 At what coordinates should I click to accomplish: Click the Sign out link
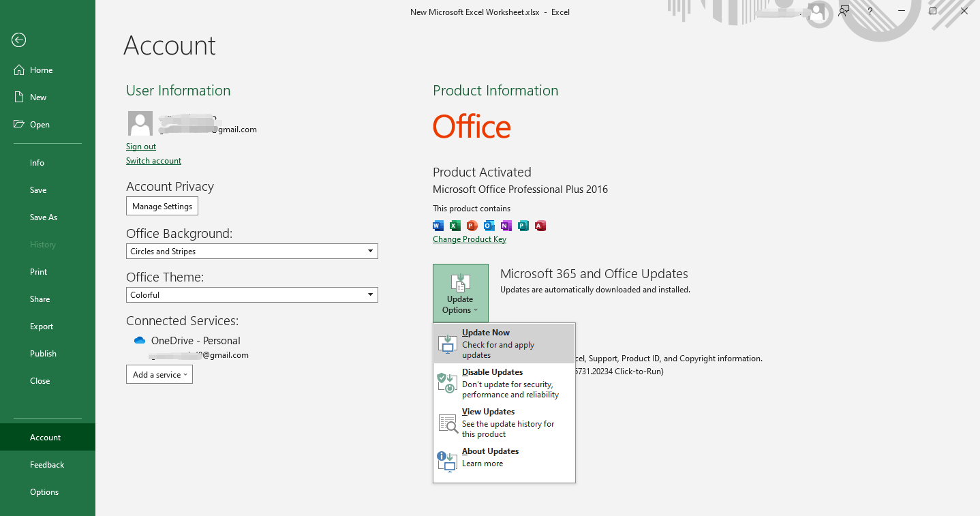click(x=140, y=146)
